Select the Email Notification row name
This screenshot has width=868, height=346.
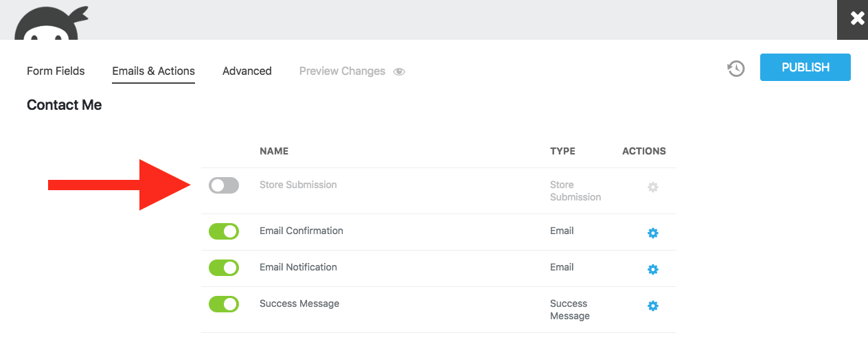pos(298,267)
